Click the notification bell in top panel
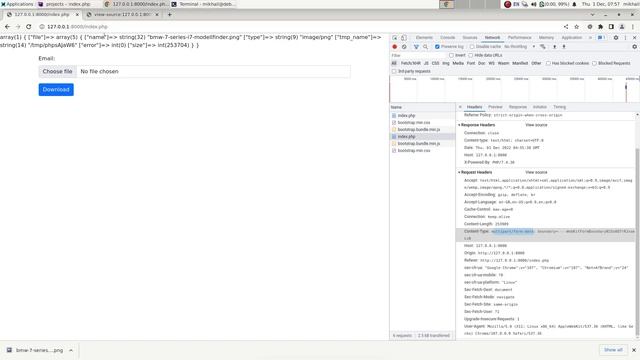This screenshot has height=360, width=640. tap(574, 4)
